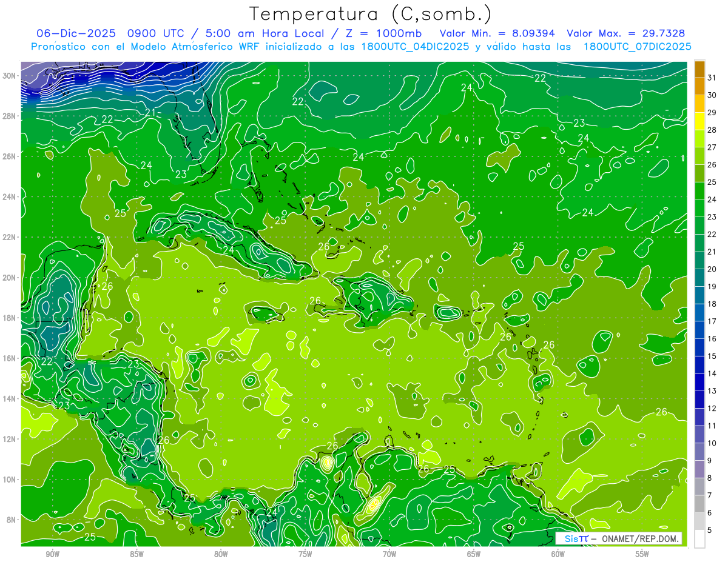Click the '60W' longitude axis label

pos(558,554)
